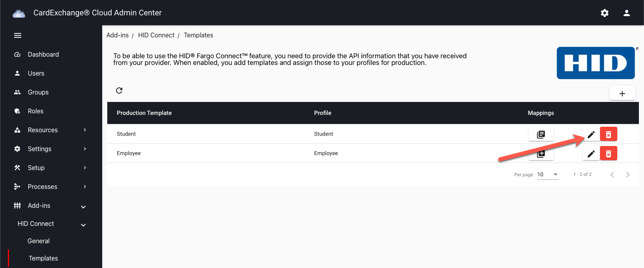Viewport: 644px width, 268px height.
Task: Delete the Student template
Action: [609, 134]
